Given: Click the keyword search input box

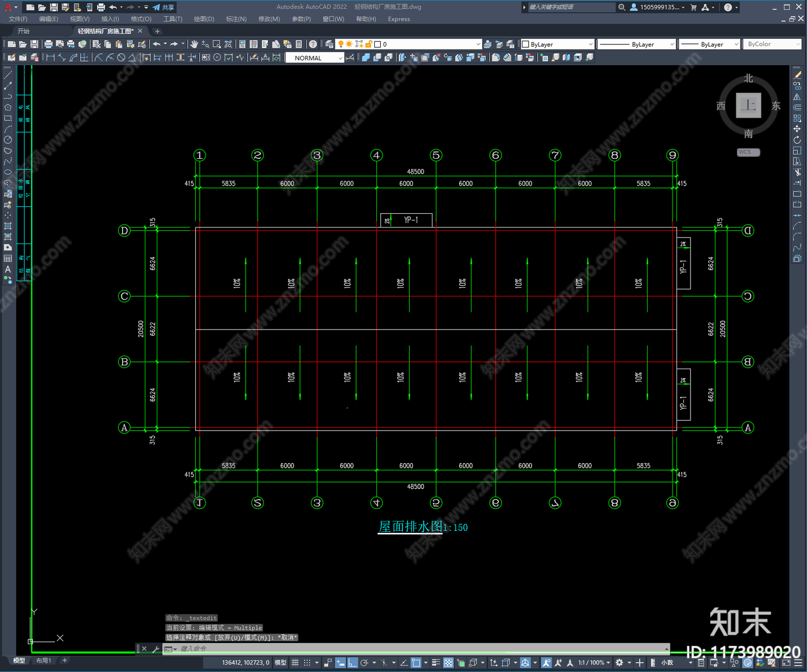Looking at the screenshot, I should [571, 7].
